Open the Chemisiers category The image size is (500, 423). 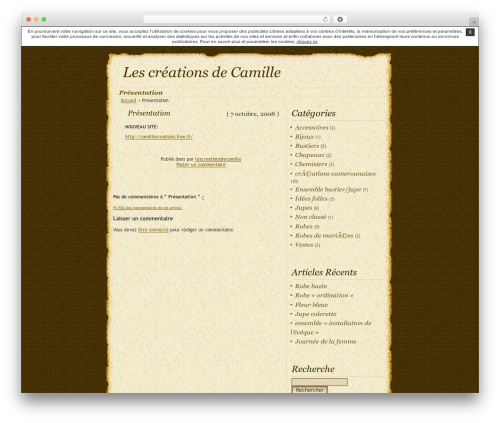[x=311, y=164]
